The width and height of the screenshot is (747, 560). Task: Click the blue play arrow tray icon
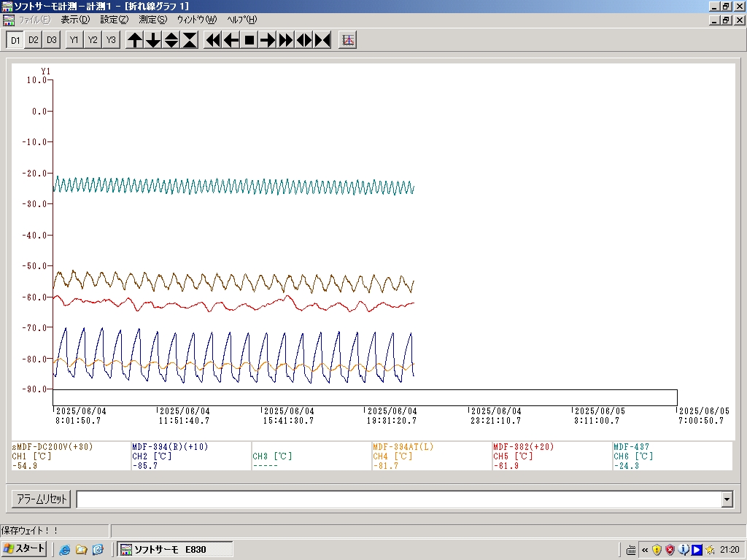tap(697, 550)
